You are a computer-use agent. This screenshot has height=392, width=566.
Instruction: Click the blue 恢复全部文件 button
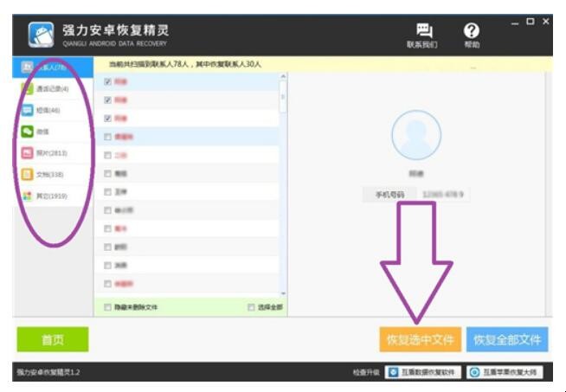(x=507, y=339)
